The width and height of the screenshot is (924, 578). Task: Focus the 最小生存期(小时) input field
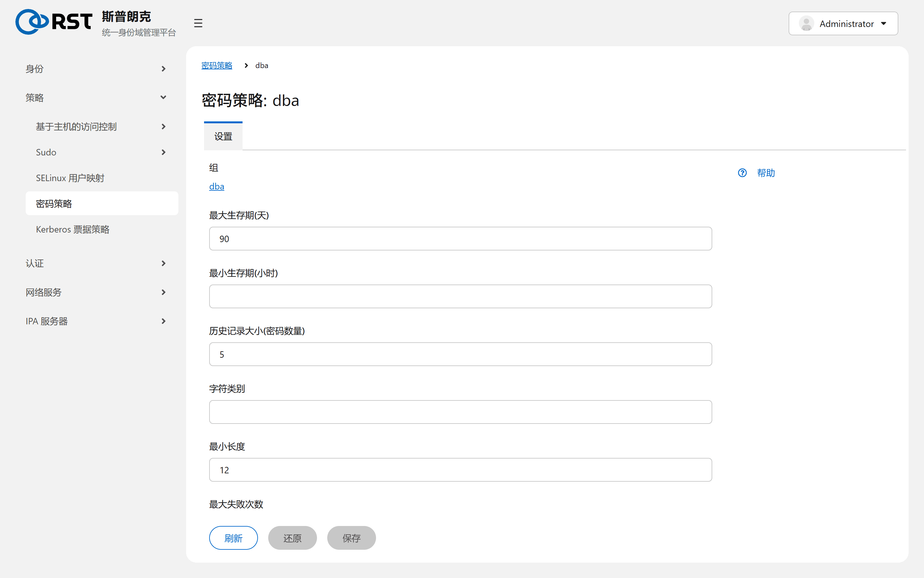[x=460, y=296]
